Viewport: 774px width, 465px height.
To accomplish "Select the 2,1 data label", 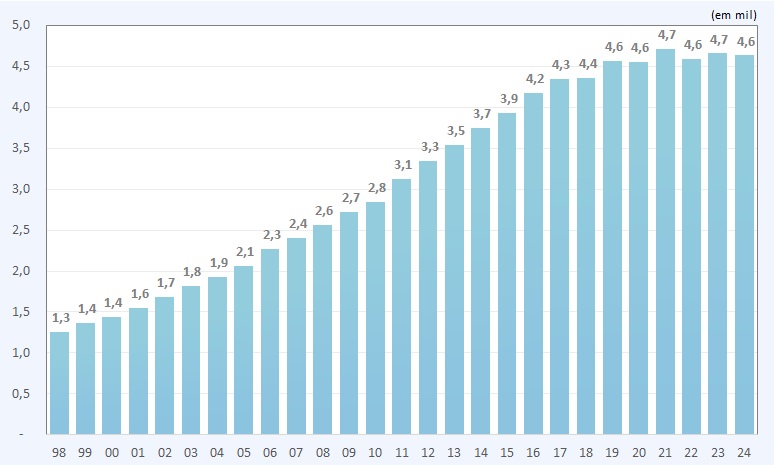I will click(245, 252).
